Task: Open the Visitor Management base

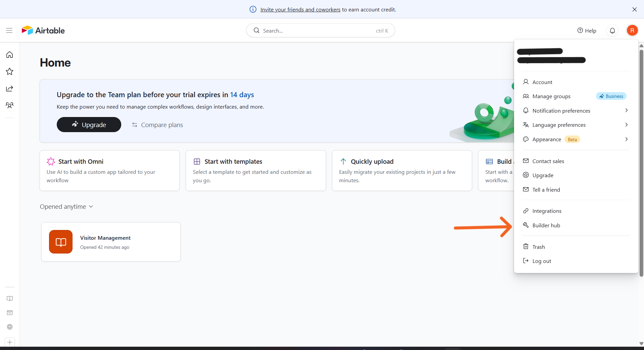Action: click(x=111, y=242)
